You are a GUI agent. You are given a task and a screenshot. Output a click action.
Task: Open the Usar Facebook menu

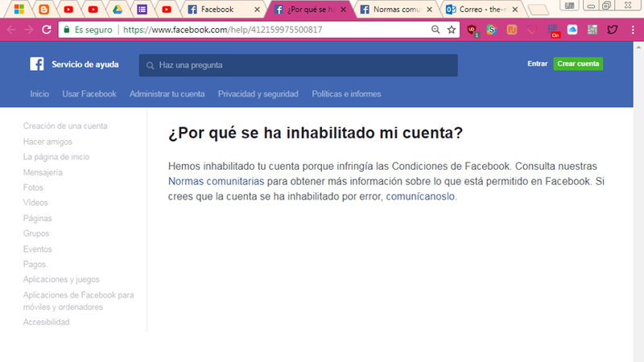(89, 94)
